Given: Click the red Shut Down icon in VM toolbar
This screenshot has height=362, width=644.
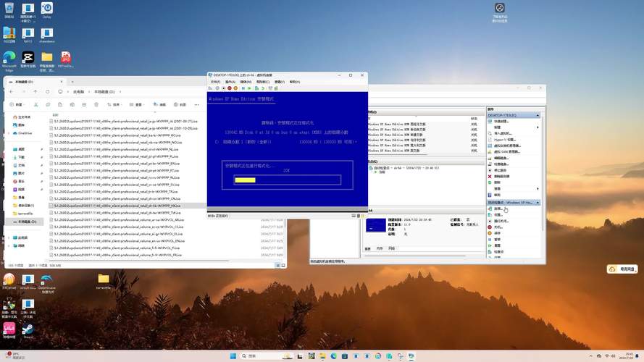Looking at the screenshot, I should click(x=230, y=88).
